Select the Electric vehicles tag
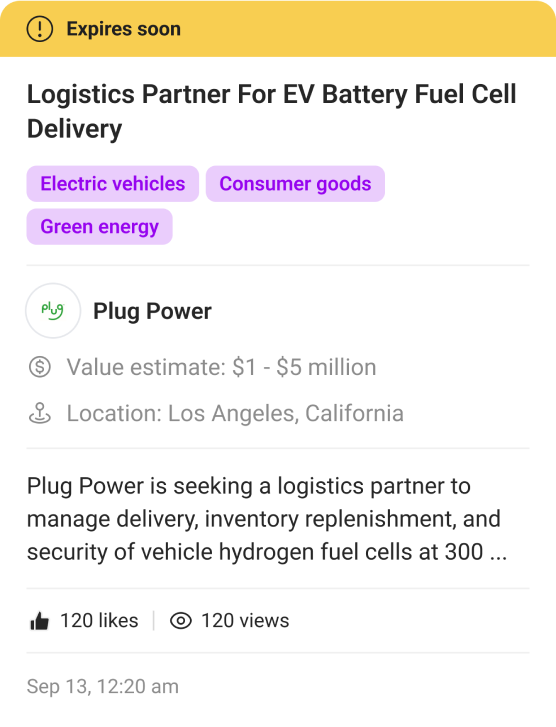Image resolution: width=556 pixels, height=727 pixels. coord(113,184)
